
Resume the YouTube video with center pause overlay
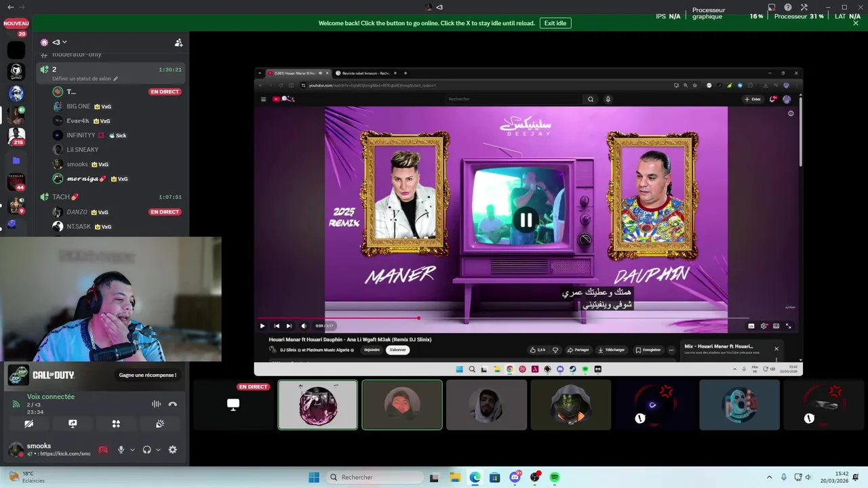(x=526, y=220)
